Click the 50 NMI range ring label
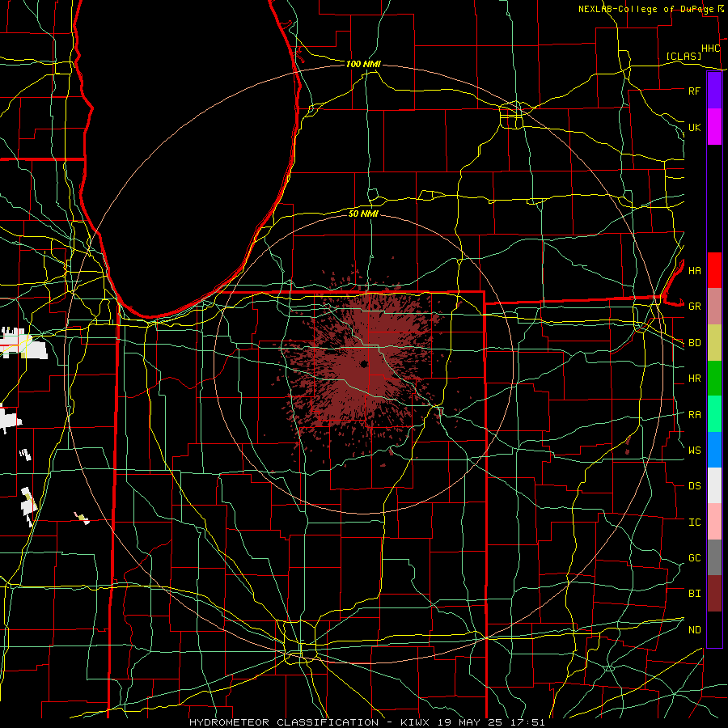The width and height of the screenshot is (728, 728). click(363, 214)
